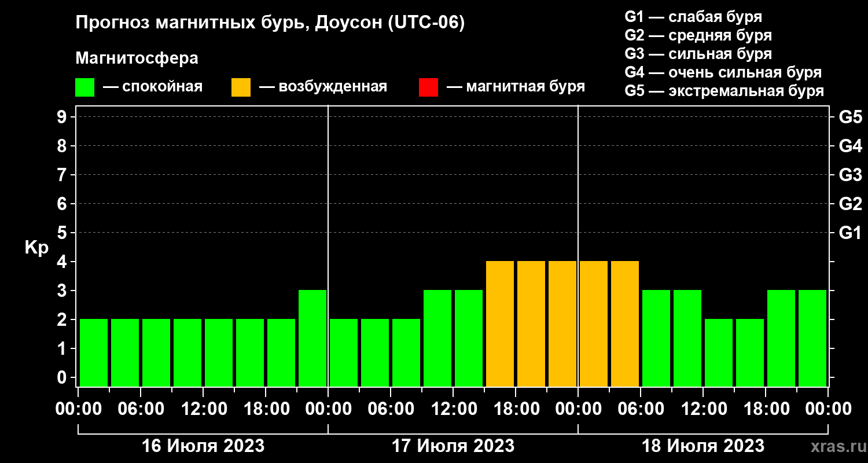Click the Kp value 0 on the left axis

[63, 377]
